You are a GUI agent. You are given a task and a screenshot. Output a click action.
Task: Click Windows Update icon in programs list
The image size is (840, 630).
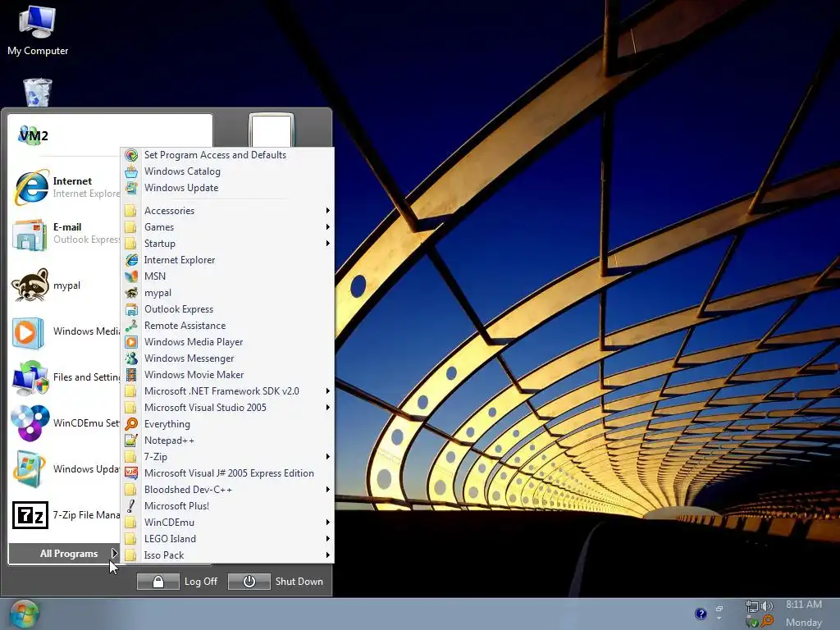131,188
